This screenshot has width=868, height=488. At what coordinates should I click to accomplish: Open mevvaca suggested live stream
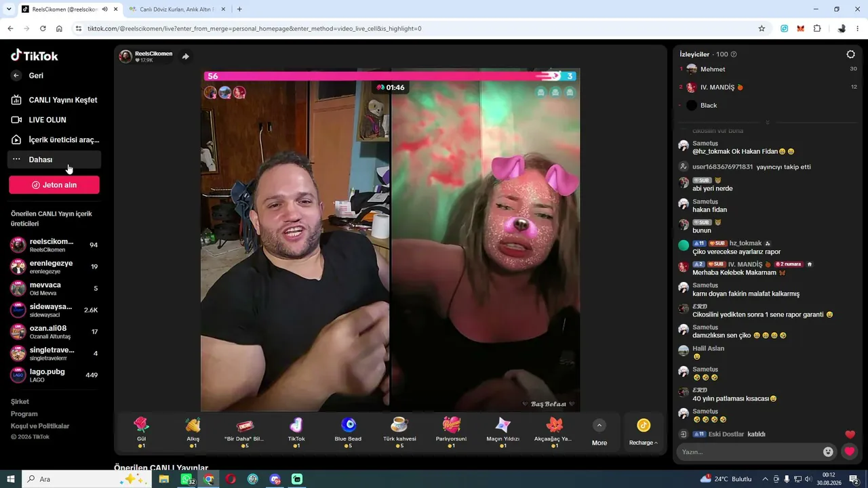point(54,289)
